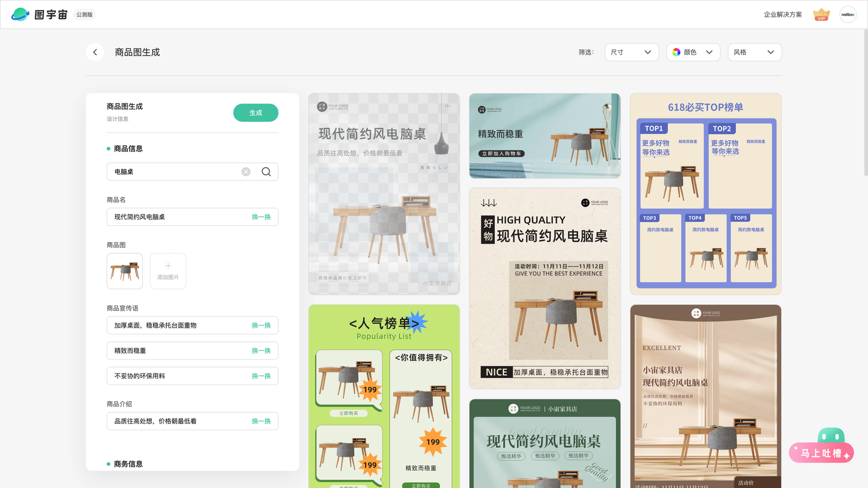
Task: Click the 设计信息 subtitle
Action: coord(117,119)
